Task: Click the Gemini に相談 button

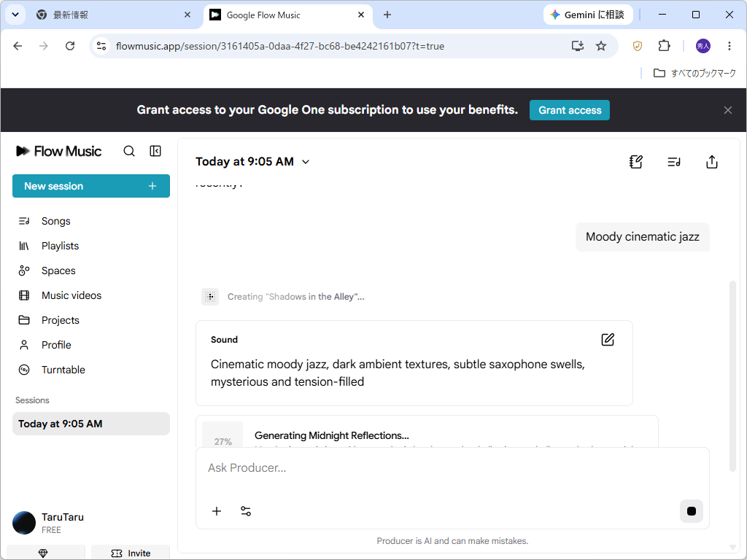Action: (x=588, y=15)
